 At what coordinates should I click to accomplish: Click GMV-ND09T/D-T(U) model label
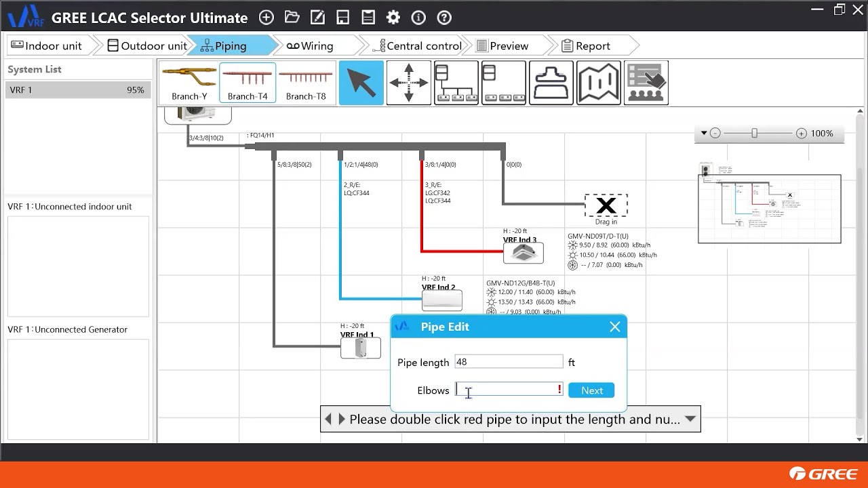(597, 237)
